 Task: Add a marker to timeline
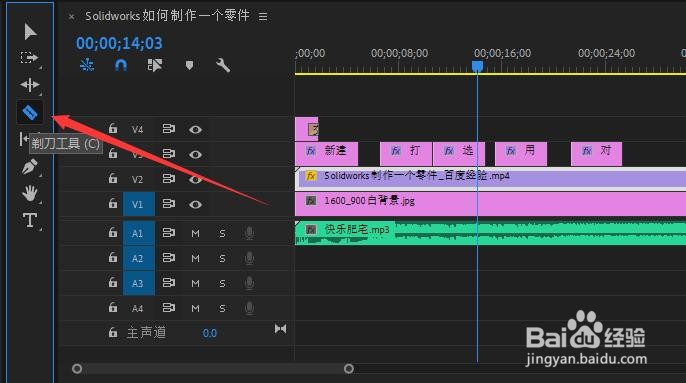tap(189, 66)
